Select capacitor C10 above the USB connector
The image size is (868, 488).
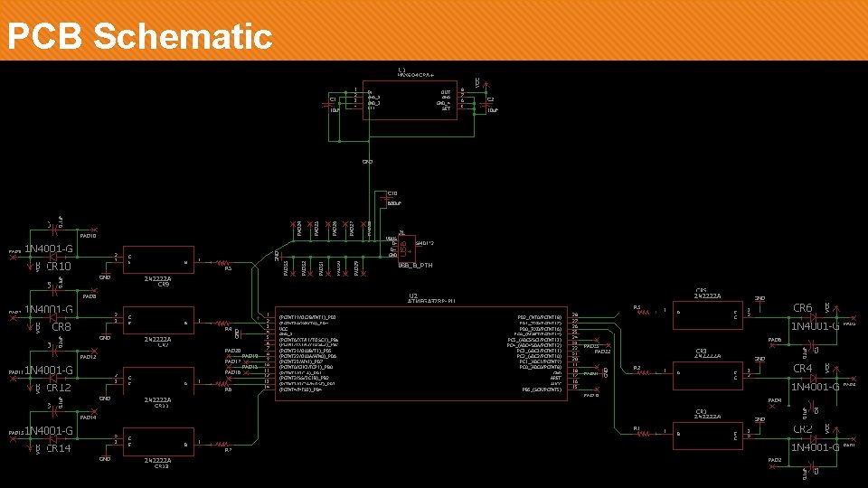click(386, 199)
